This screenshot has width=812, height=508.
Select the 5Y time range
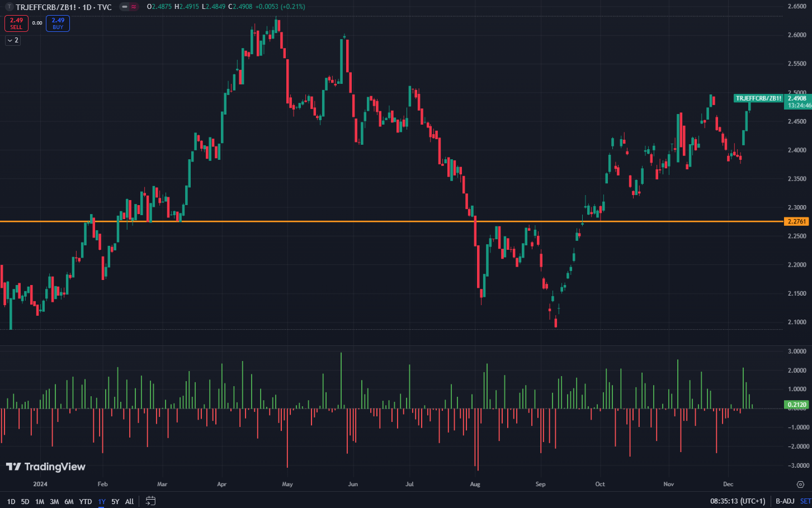point(115,501)
